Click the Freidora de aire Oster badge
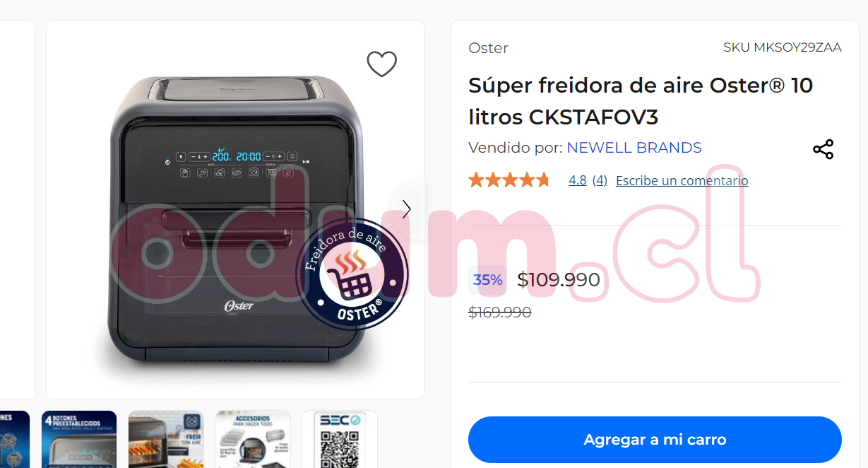The width and height of the screenshot is (868, 468). (352, 274)
